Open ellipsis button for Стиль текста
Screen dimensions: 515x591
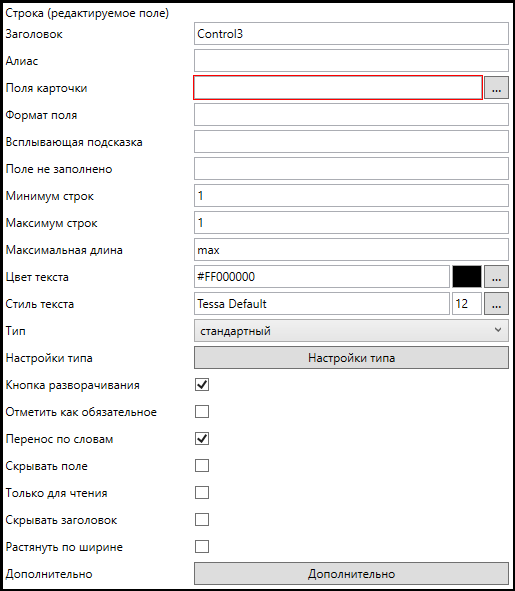pos(496,304)
